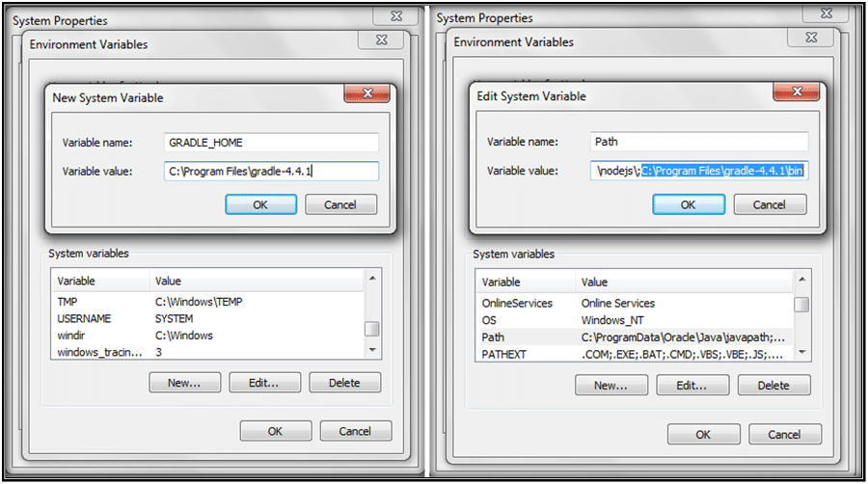Click the GRADLE_HOME variable name field
This screenshot has width=868, height=484.
point(271,142)
